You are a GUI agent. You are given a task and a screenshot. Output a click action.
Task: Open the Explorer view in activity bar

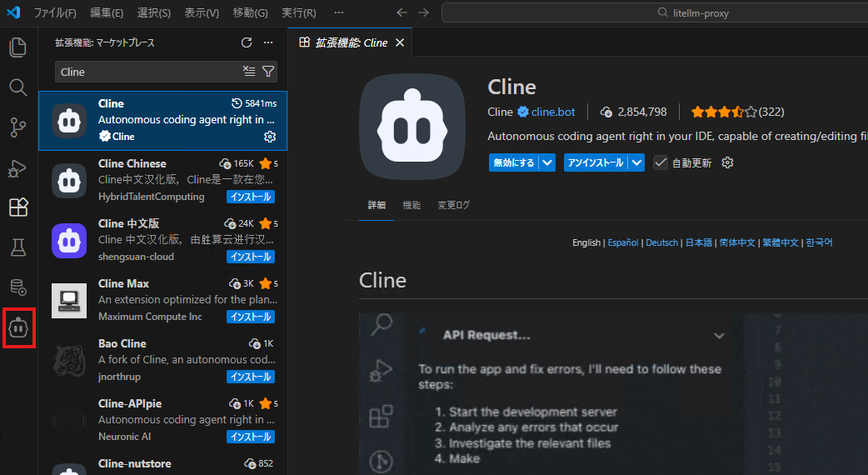click(18, 47)
